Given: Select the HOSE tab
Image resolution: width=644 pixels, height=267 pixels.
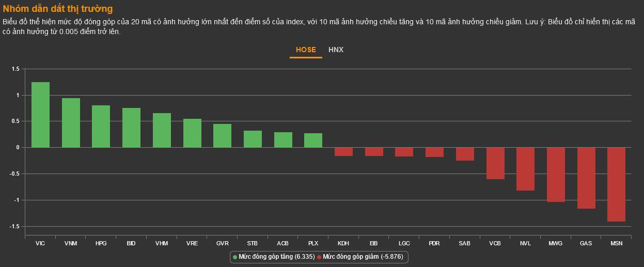Looking at the screenshot, I should [306, 50].
